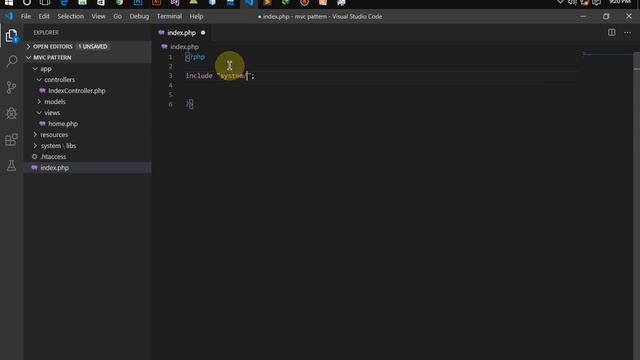
Task: Open the Selection menu
Action: 71,16
